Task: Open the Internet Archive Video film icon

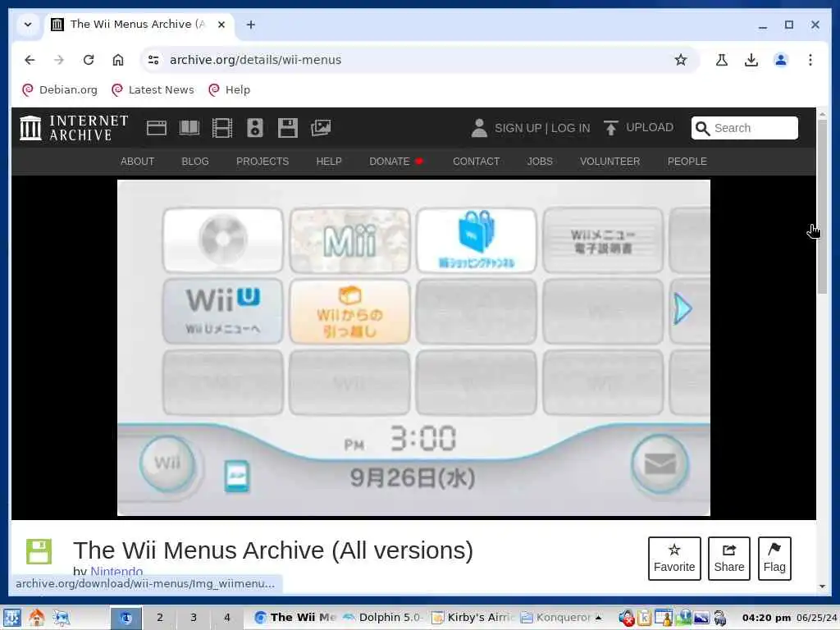Action: (x=221, y=128)
